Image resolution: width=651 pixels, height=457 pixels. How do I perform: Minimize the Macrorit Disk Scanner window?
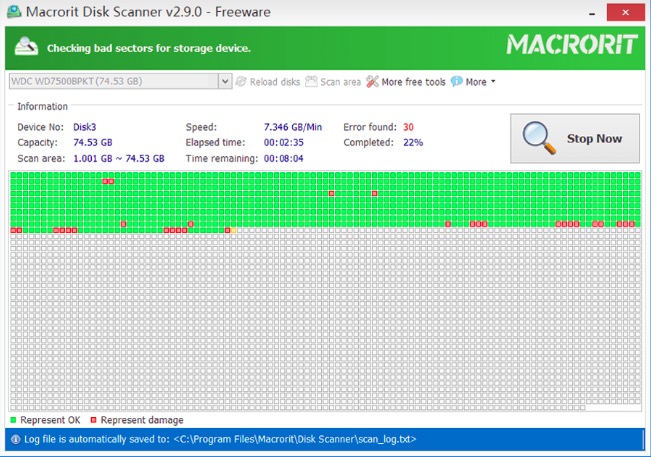(592, 13)
